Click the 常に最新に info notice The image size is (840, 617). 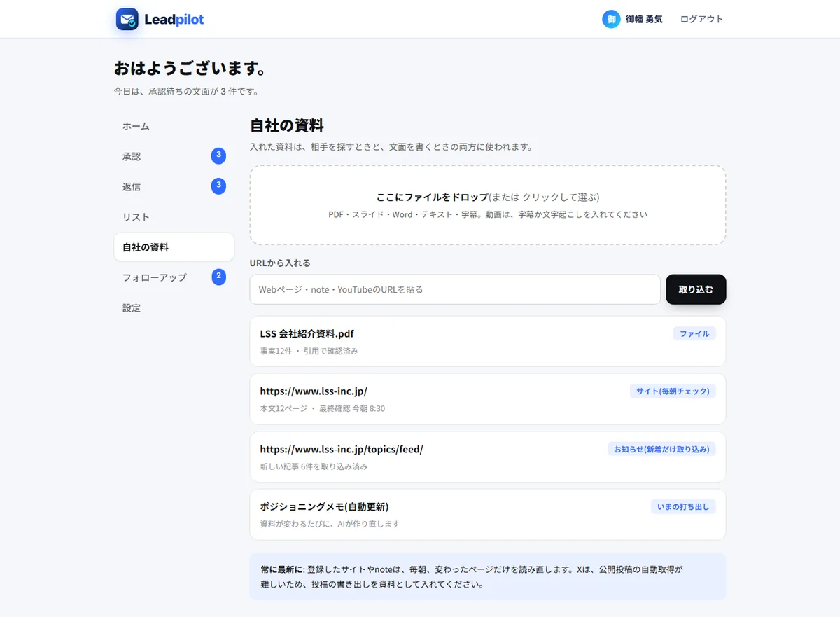click(488, 576)
